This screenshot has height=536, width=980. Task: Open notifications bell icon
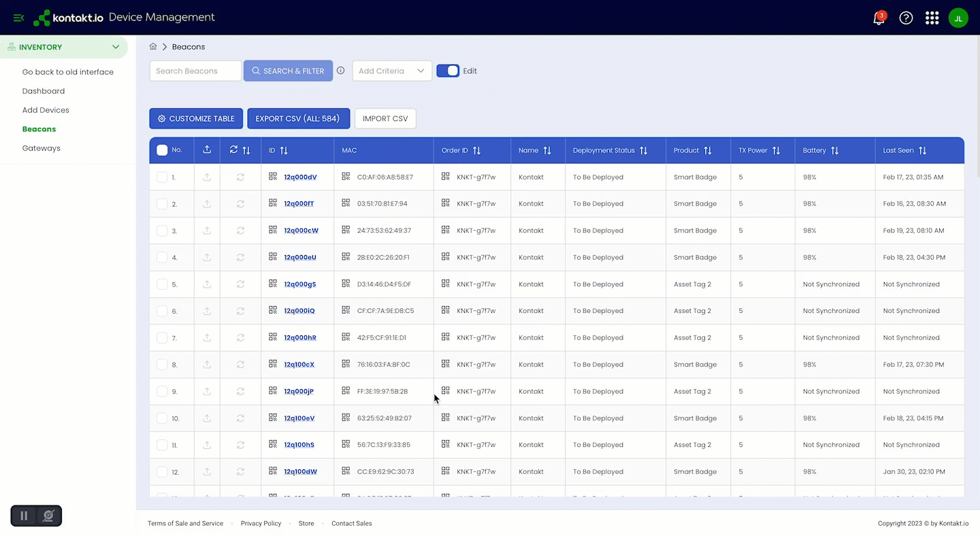[879, 18]
